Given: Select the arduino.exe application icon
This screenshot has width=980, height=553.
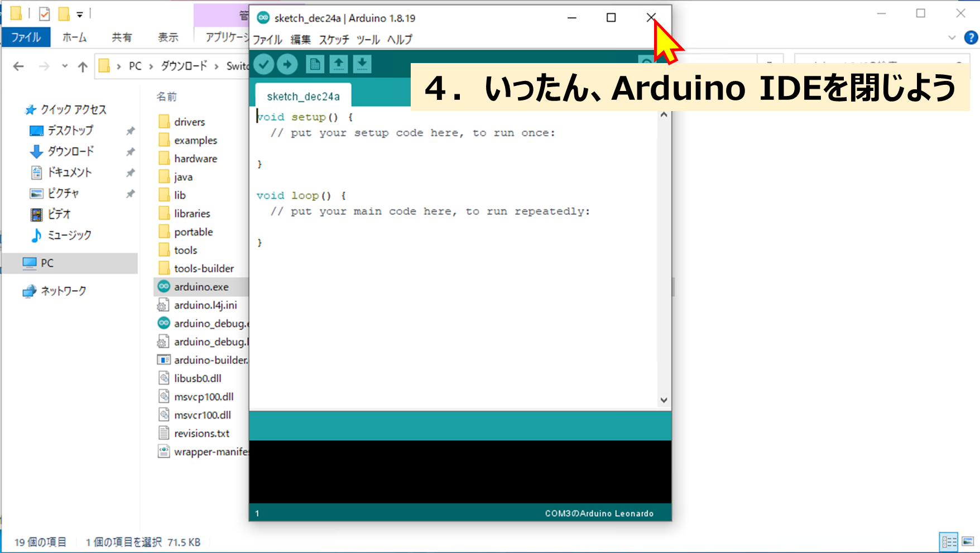Looking at the screenshot, I should [164, 287].
